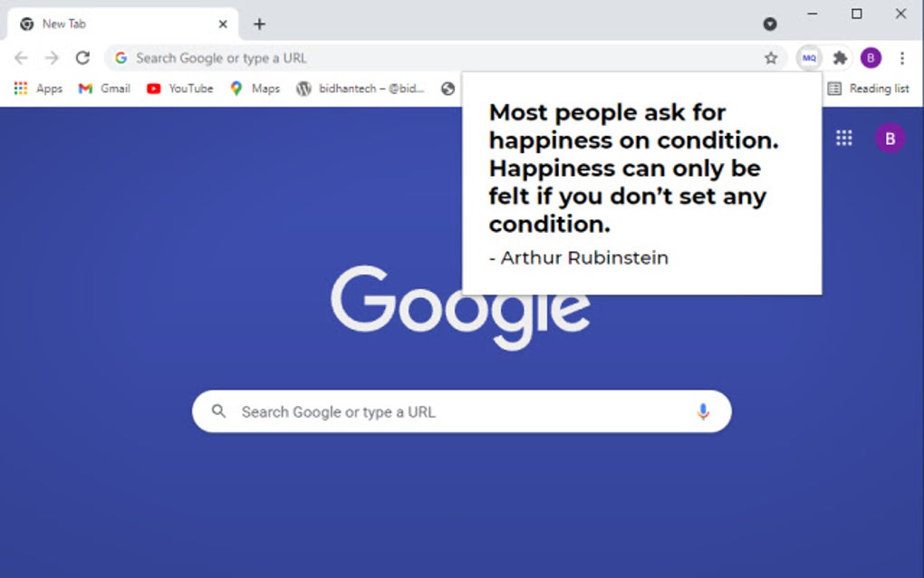Open the Chrome profile avatar B in toolbar
924x578 pixels.
[871, 58]
